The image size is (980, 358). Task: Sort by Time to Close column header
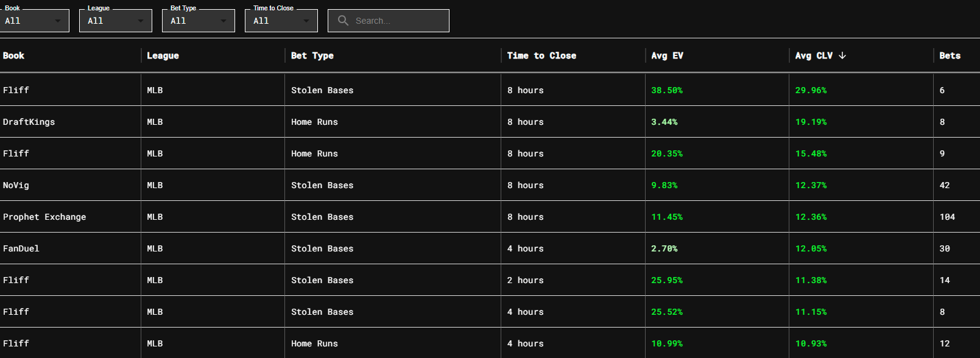541,55
